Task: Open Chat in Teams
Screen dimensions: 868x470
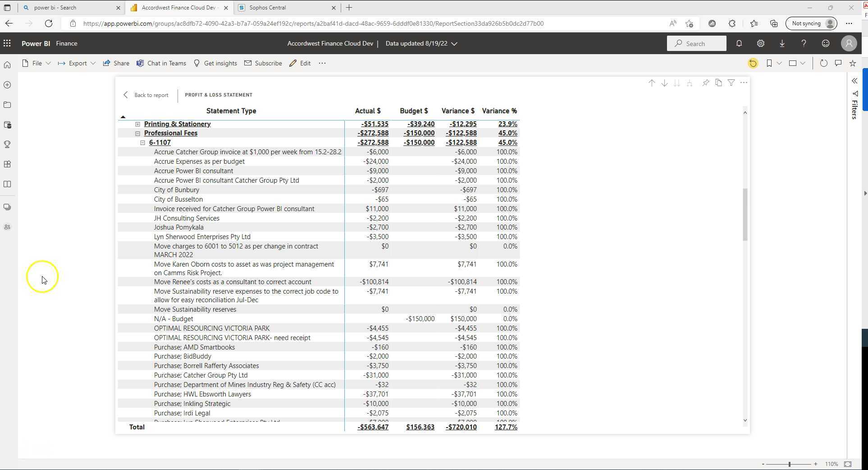Action: [161, 63]
